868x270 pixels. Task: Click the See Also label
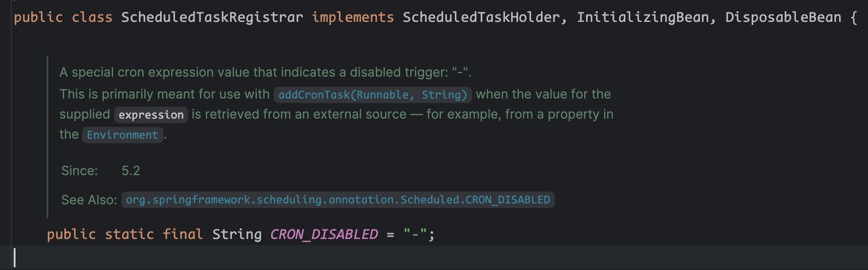pyautogui.click(x=89, y=200)
